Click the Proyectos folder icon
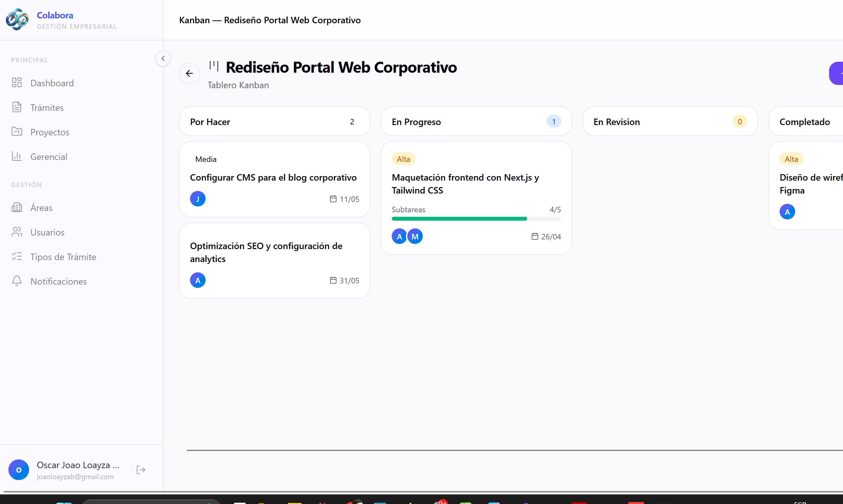The width and height of the screenshot is (843, 504). [x=17, y=132]
